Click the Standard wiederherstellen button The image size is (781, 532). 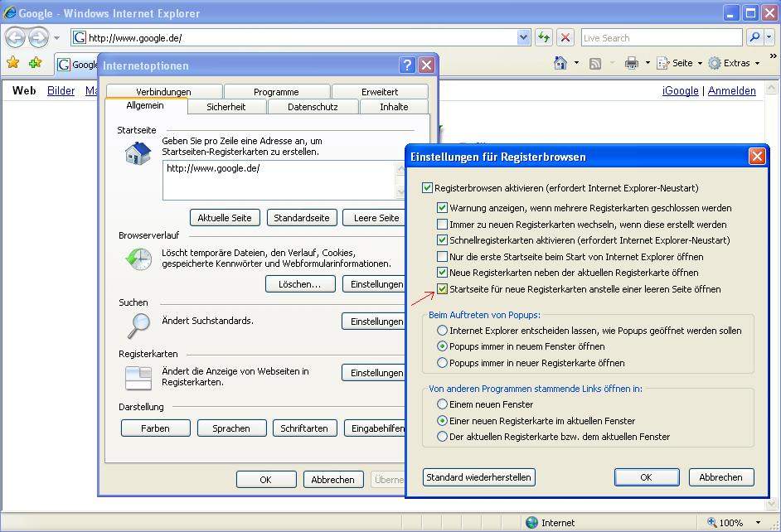(478, 477)
